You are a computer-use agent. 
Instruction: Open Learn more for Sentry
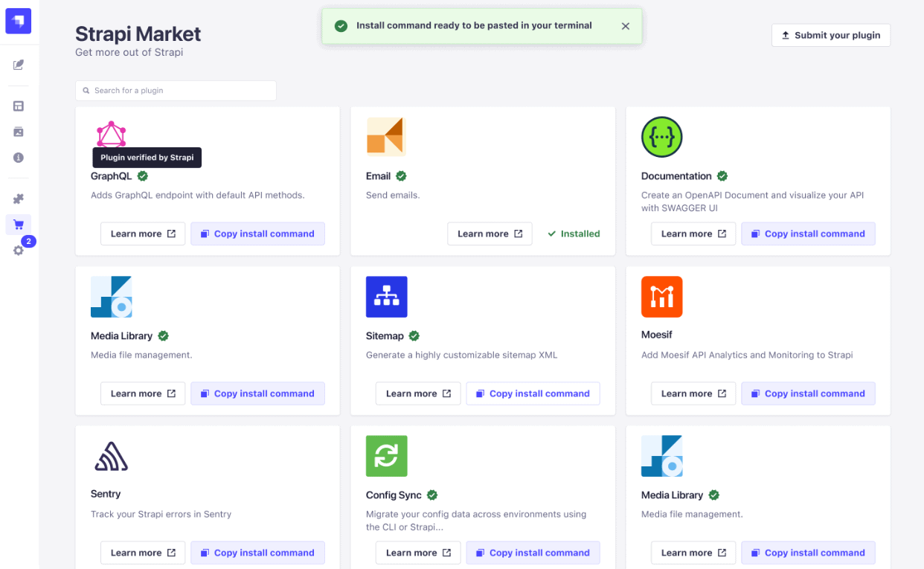point(143,553)
